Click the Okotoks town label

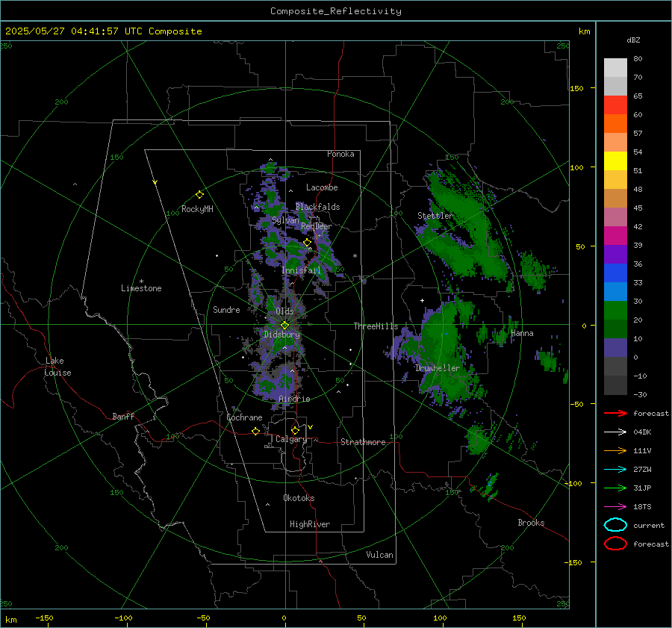click(299, 498)
